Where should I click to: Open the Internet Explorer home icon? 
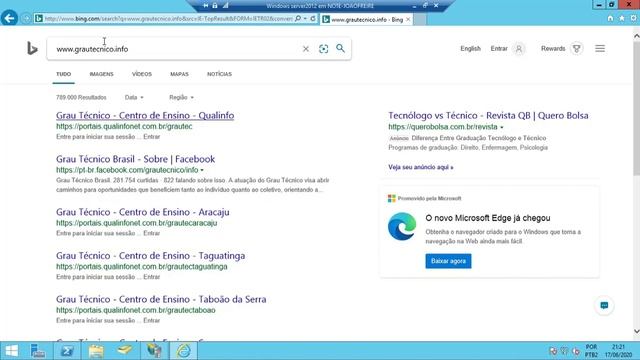(x=610, y=19)
